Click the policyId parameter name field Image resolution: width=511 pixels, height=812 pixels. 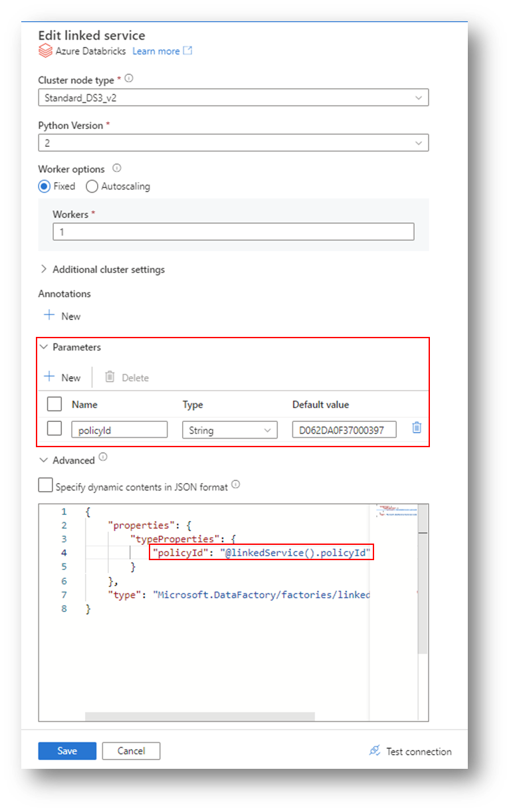[x=120, y=430]
